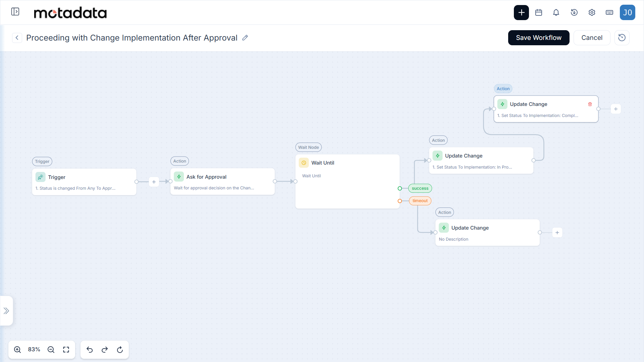Click the Ask for Approval lightning icon
Image resolution: width=644 pixels, height=362 pixels.
tap(179, 177)
